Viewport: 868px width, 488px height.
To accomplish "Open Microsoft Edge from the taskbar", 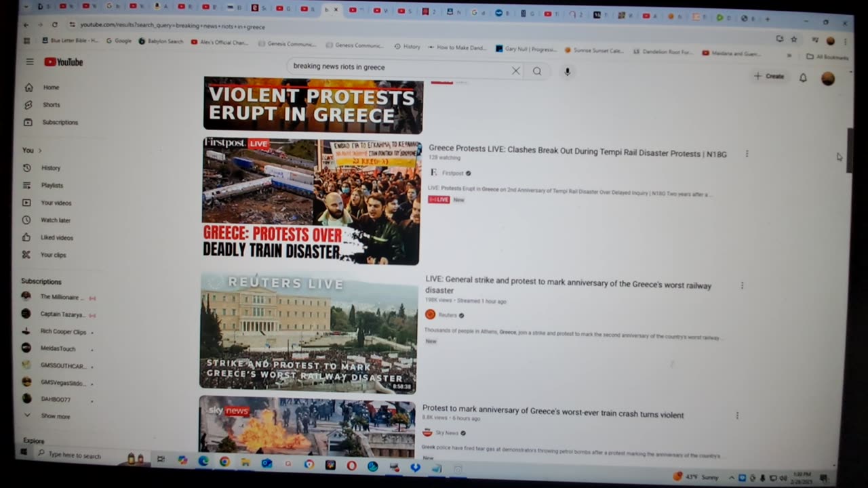I will 203,461.
